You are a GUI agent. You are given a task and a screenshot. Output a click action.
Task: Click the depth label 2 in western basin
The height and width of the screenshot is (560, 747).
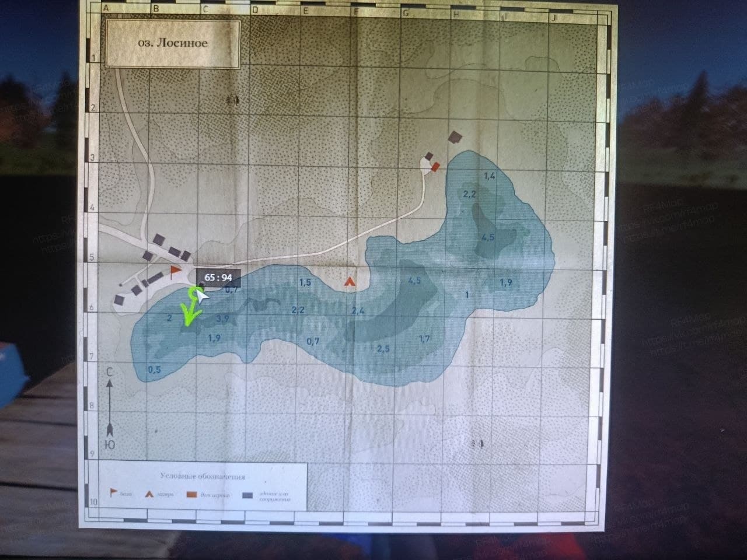click(x=169, y=318)
